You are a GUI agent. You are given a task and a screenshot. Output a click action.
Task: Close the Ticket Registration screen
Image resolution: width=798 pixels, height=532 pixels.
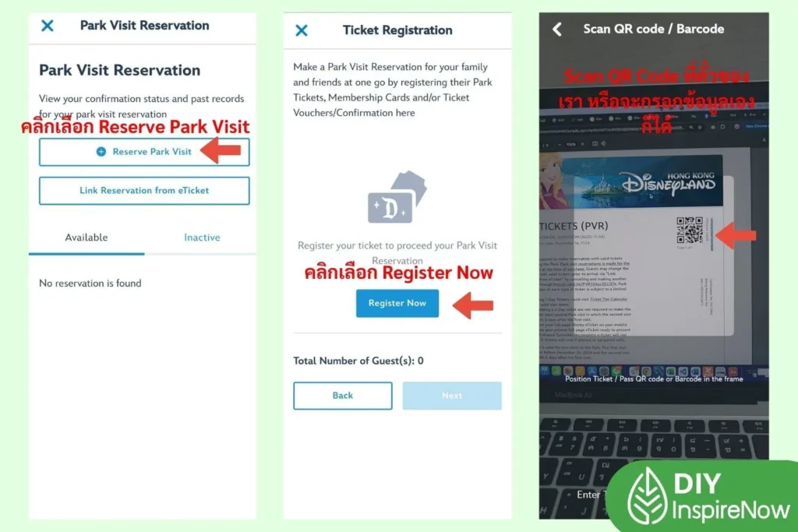click(x=302, y=30)
